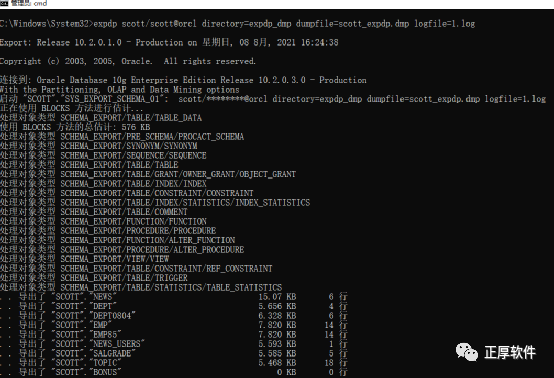Click the exported SCOTT NEWS table row
554x378 pixels.
(x=174, y=297)
